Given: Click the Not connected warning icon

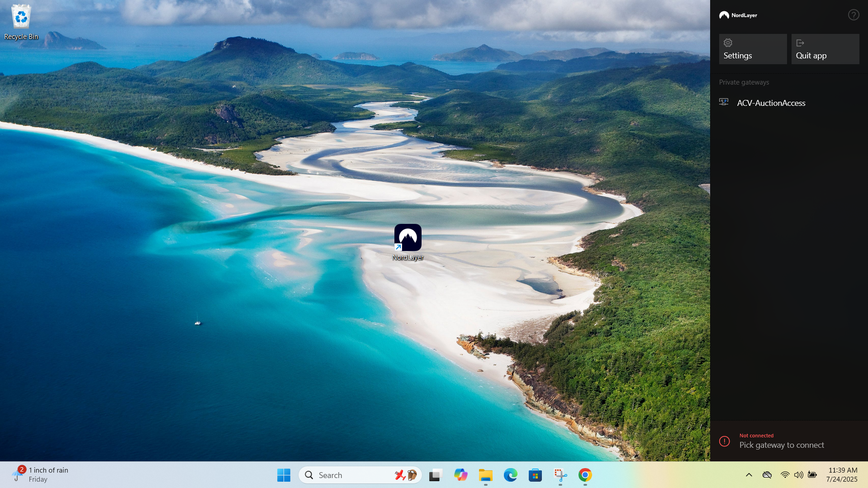Looking at the screenshot, I should (724, 441).
